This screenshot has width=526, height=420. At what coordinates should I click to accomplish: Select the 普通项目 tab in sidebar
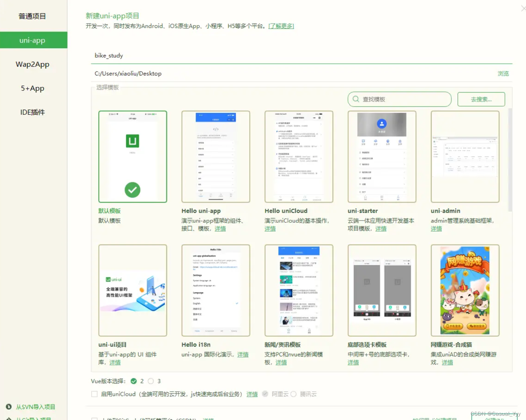pos(32,16)
